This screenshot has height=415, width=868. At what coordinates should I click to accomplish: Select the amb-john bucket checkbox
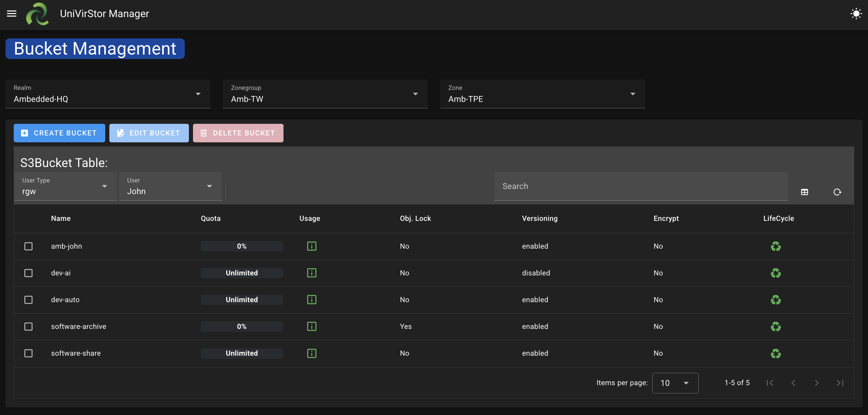coord(28,246)
